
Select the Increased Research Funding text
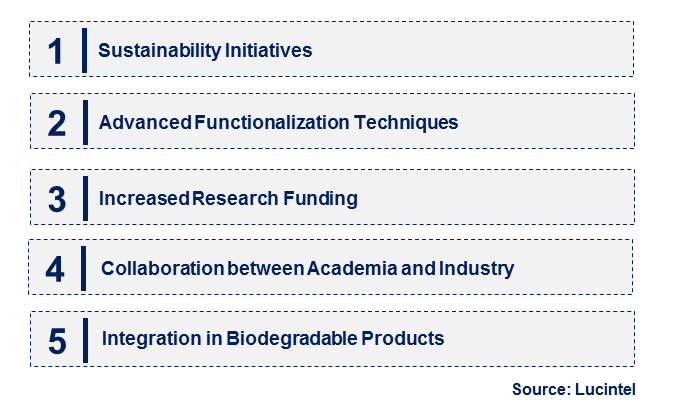click(x=228, y=199)
